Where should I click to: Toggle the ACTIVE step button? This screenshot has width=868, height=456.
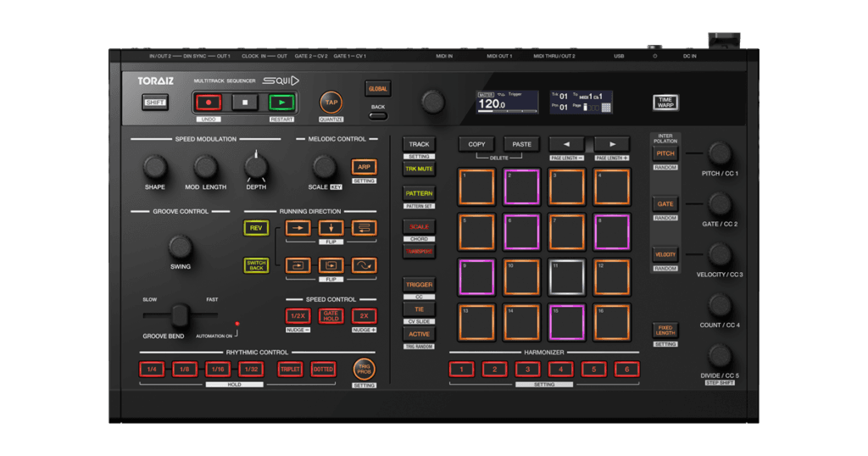(419, 334)
